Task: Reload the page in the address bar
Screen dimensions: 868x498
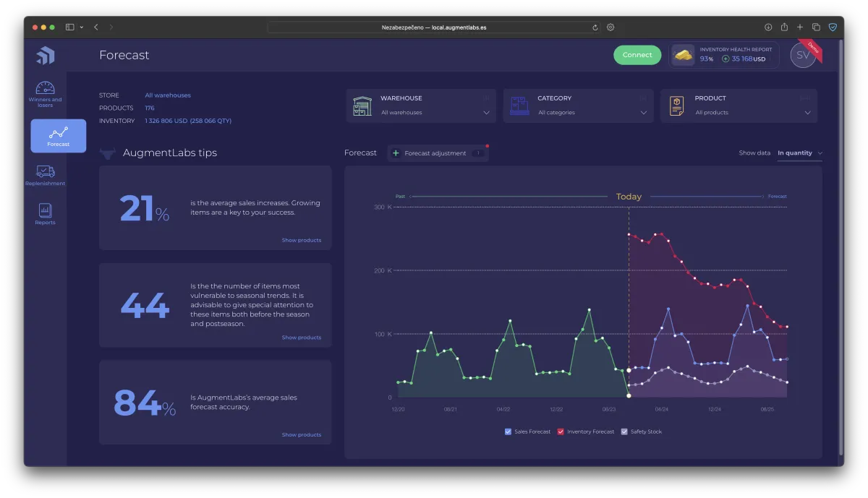Action: coord(595,27)
